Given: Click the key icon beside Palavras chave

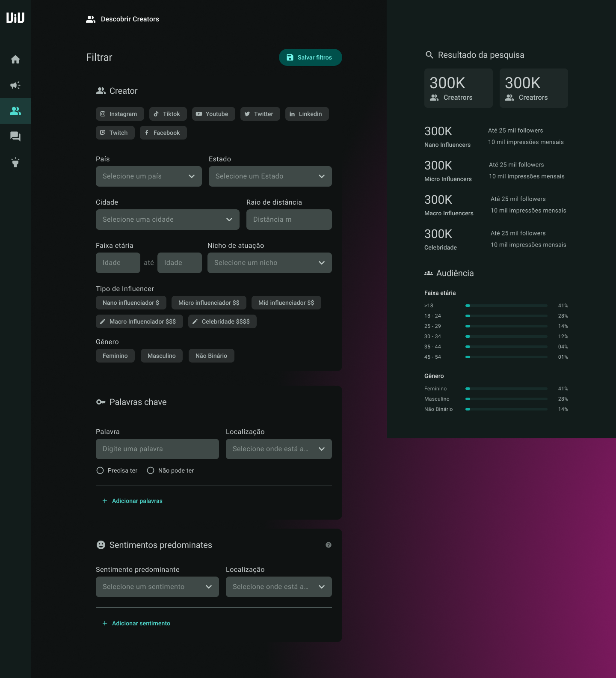Looking at the screenshot, I should [101, 402].
